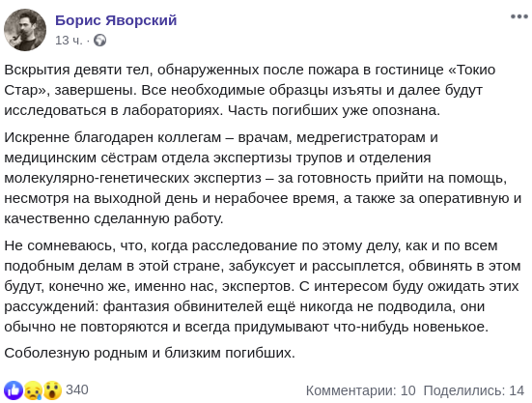Open Комментарии: 10 comments list
The width and height of the screenshot is (532, 403).
point(361,390)
